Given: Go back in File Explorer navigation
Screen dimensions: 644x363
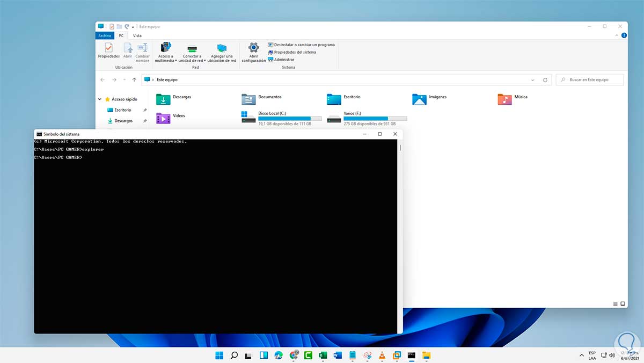Looking at the screenshot, I should coord(103,79).
